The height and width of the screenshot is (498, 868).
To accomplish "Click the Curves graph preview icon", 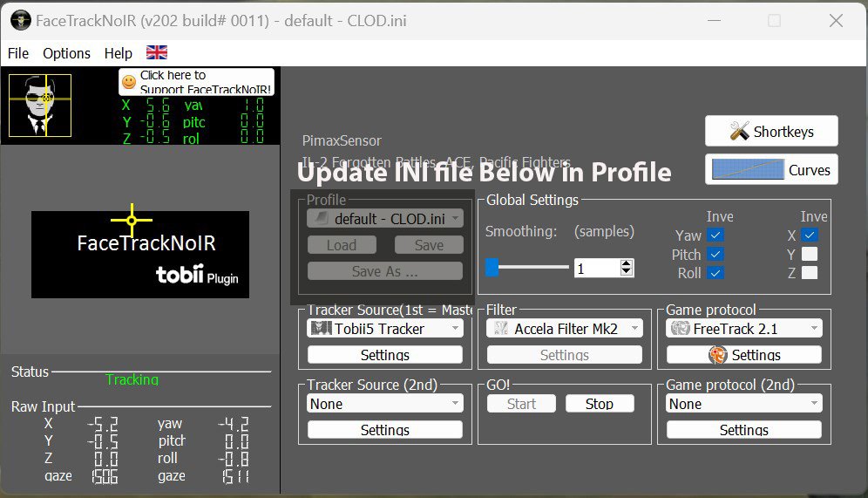I will pyautogui.click(x=748, y=169).
